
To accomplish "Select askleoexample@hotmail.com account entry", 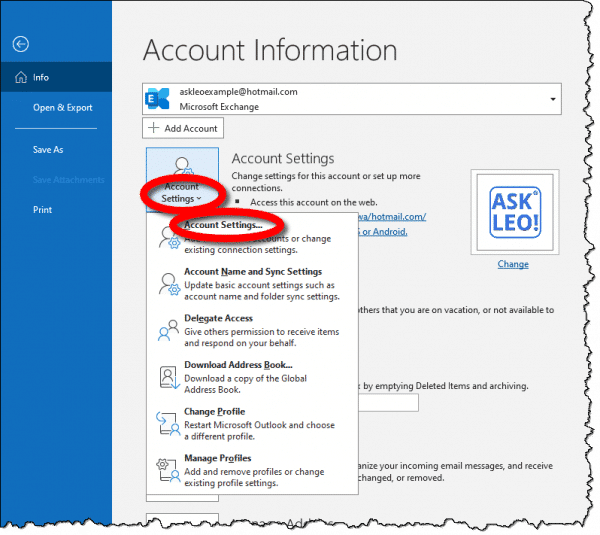I will (352, 99).
